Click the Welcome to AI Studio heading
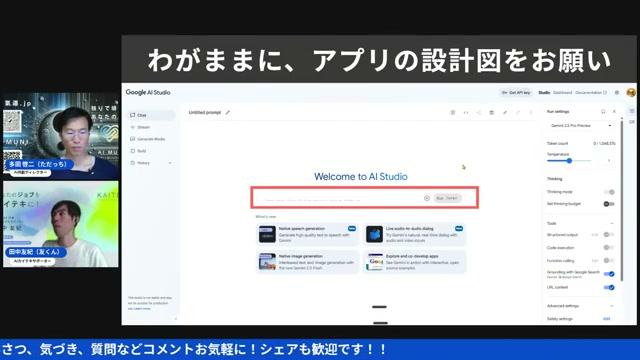640x360 pixels. tap(361, 177)
